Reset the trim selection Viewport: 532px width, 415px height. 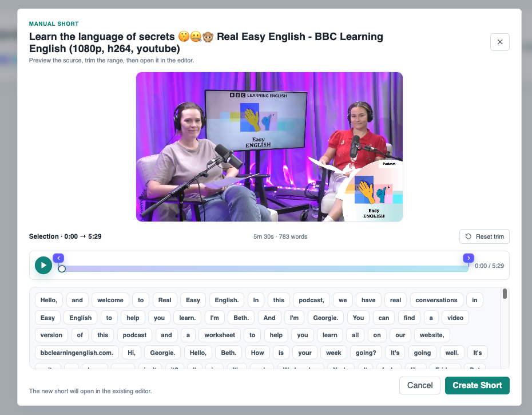tap(485, 236)
